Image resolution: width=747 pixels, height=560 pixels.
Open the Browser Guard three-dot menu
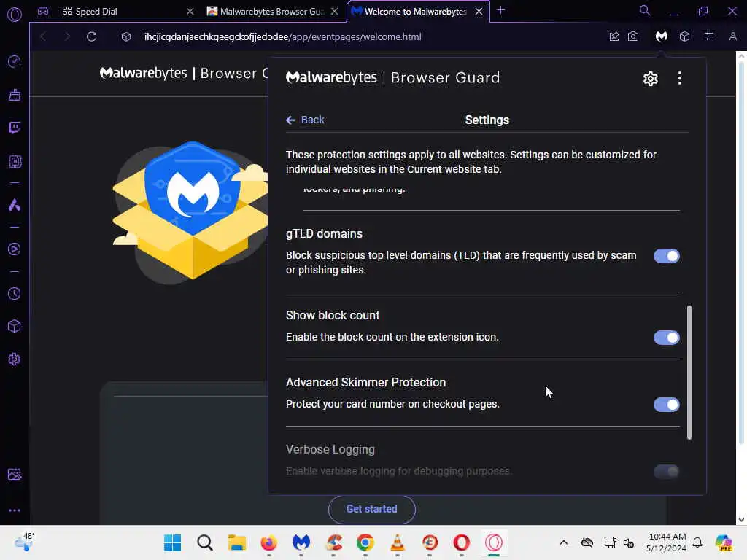pos(680,78)
